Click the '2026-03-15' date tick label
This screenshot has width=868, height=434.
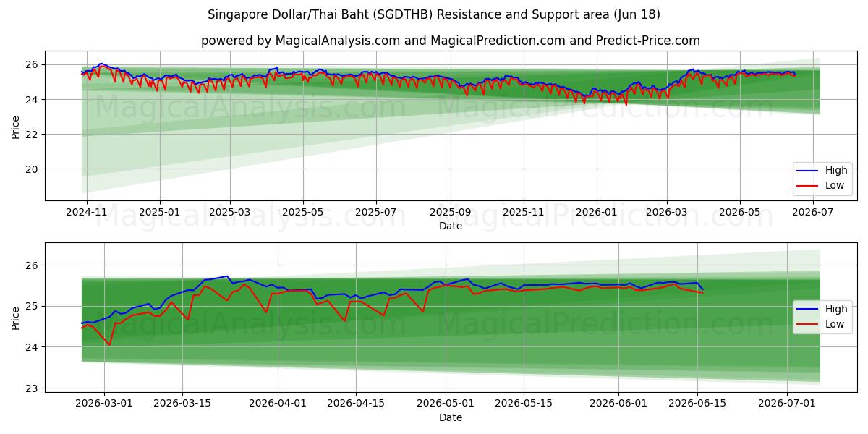[182, 404]
